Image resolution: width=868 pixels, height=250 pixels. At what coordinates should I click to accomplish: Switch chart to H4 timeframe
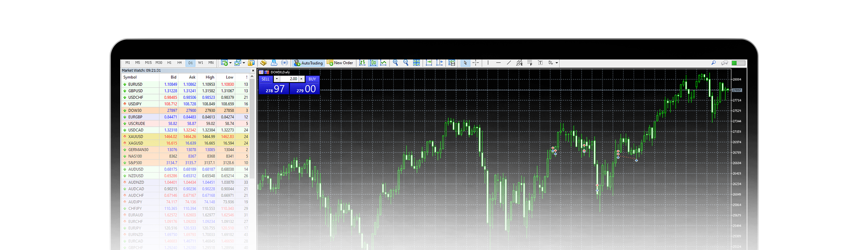click(180, 63)
